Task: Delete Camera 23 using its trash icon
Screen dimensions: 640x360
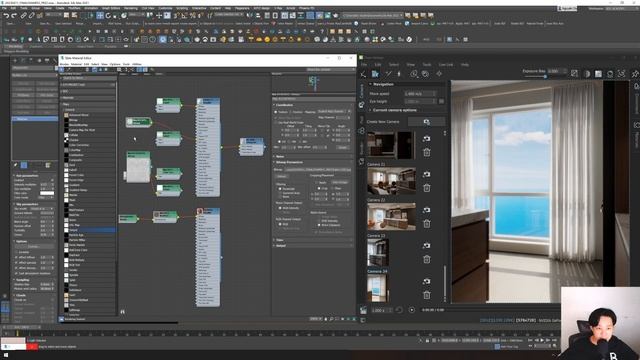Action: coord(427,259)
